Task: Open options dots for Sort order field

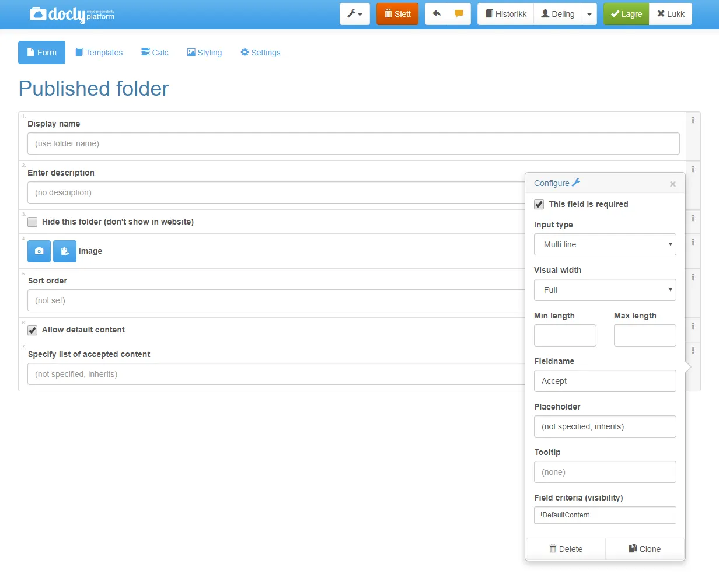Action: click(x=693, y=277)
